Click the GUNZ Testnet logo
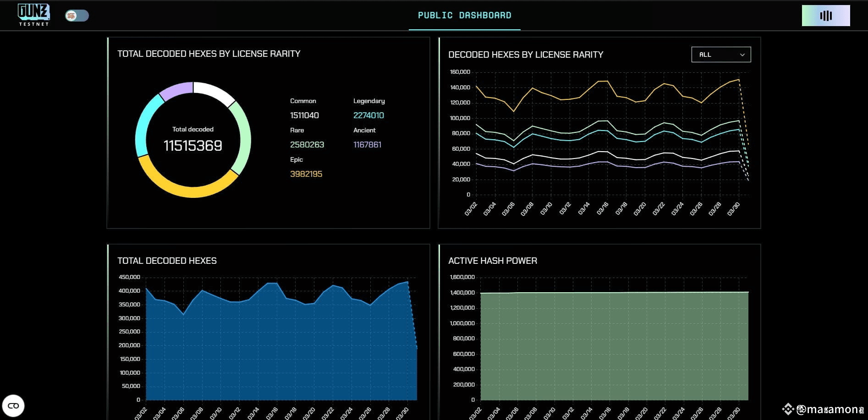The width and height of the screenshot is (868, 420). (33, 15)
